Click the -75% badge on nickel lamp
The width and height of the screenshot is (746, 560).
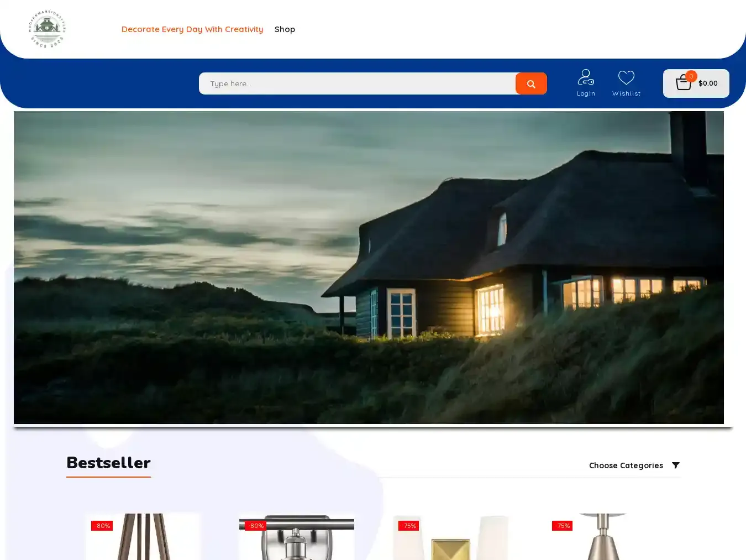[x=562, y=526]
